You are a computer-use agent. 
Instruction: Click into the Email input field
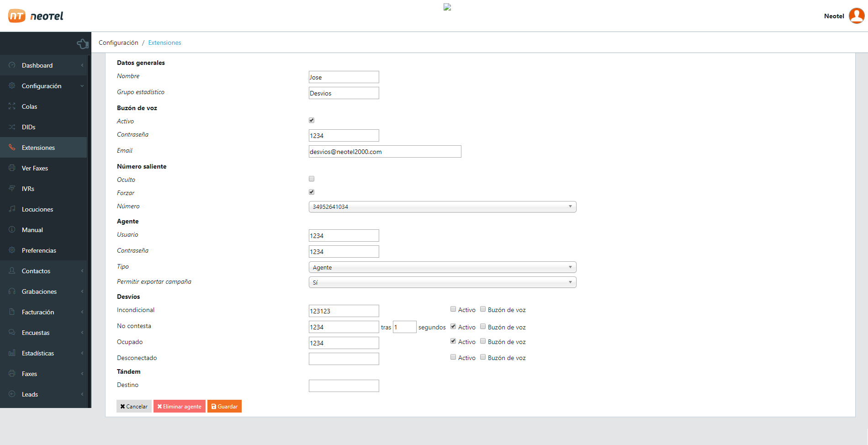(x=385, y=152)
